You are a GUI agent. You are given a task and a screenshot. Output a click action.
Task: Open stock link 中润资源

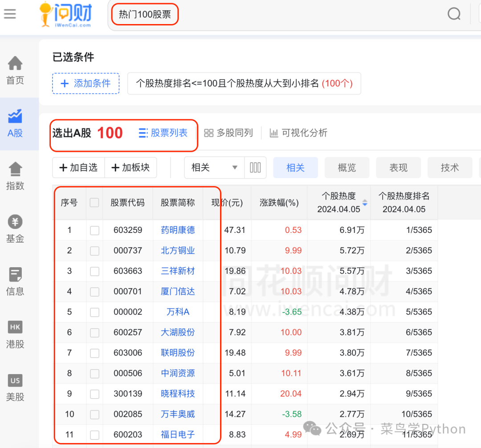click(178, 373)
